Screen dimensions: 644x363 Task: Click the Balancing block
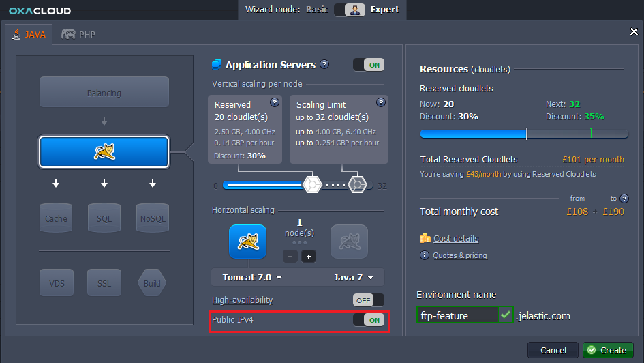coord(104,93)
